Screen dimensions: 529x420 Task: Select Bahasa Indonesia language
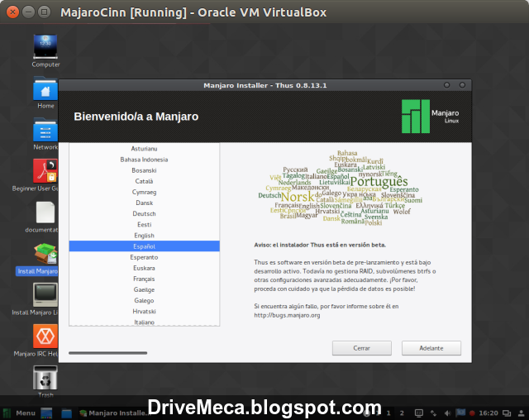click(144, 160)
